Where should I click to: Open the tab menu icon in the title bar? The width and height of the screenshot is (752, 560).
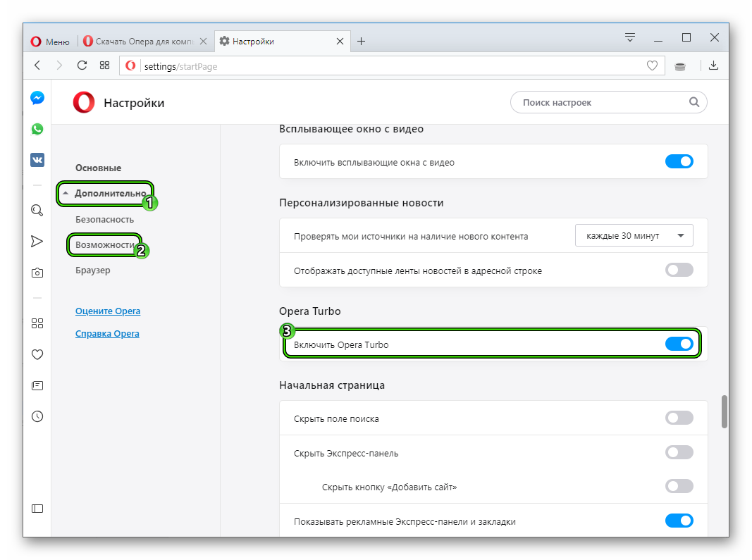click(x=630, y=37)
